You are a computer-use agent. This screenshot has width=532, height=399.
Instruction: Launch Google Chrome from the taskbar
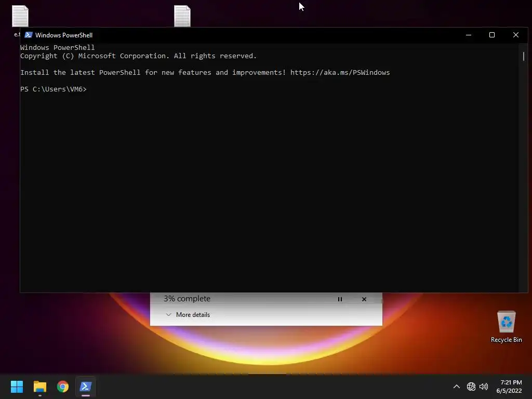pos(63,387)
